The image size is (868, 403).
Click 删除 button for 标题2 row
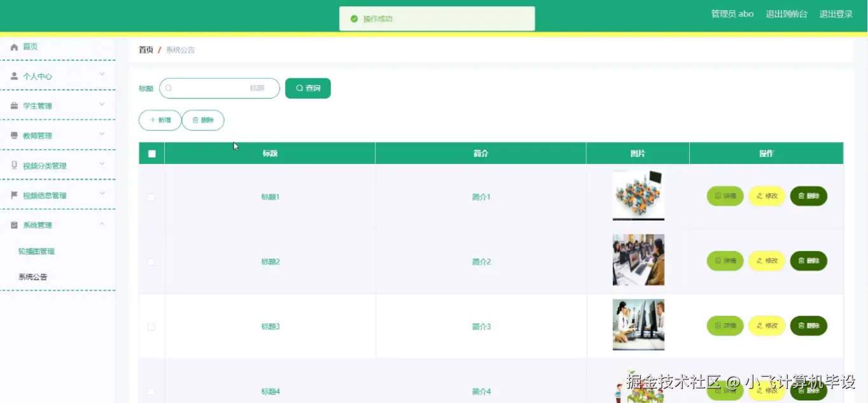point(809,261)
